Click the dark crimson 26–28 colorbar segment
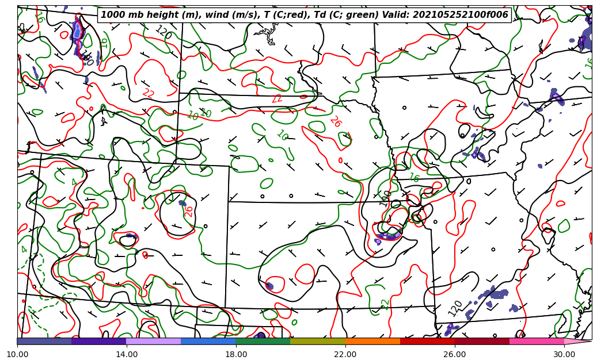 (x=482, y=341)
